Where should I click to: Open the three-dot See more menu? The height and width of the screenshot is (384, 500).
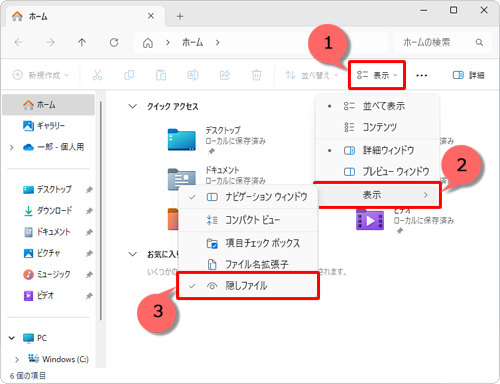tap(422, 75)
